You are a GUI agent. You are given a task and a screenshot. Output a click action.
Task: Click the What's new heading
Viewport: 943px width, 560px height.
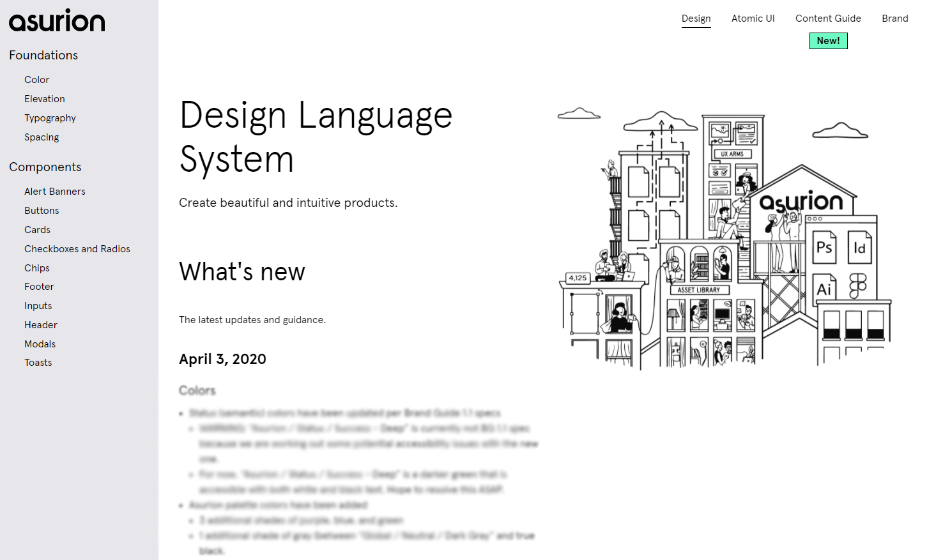(x=242, y=272)
